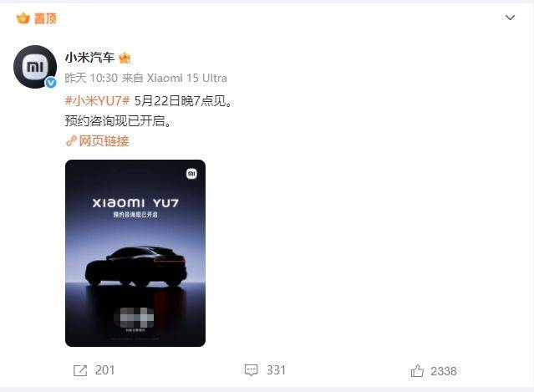
Task: Click the Xiaomi 15 Ultra source link
Action: tap(186, 78)
